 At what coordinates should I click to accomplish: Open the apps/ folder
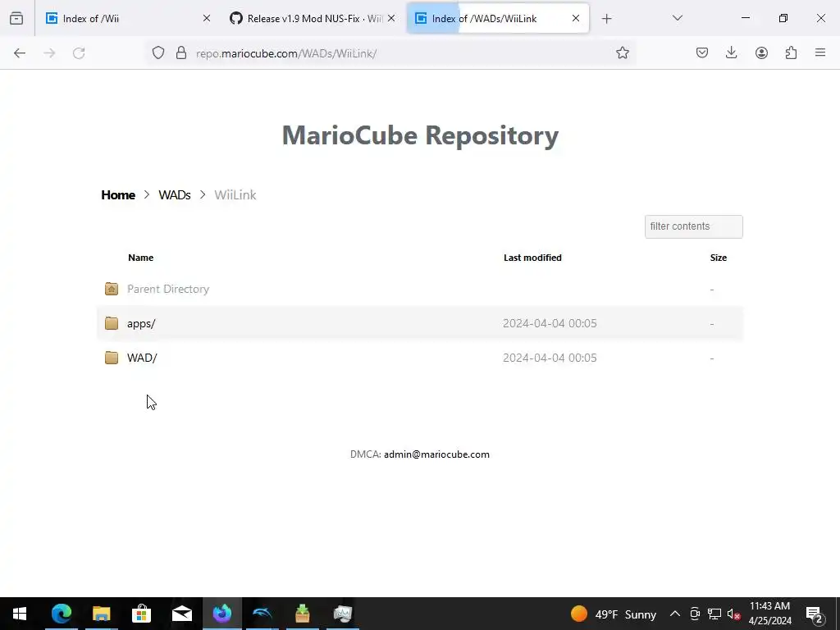[x=141, y=323]
